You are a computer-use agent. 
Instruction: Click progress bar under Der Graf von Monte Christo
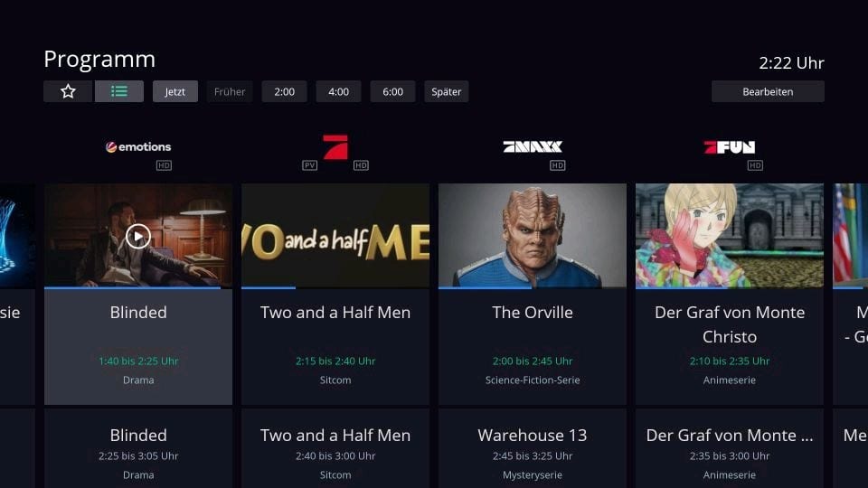[x=730, y=287]
